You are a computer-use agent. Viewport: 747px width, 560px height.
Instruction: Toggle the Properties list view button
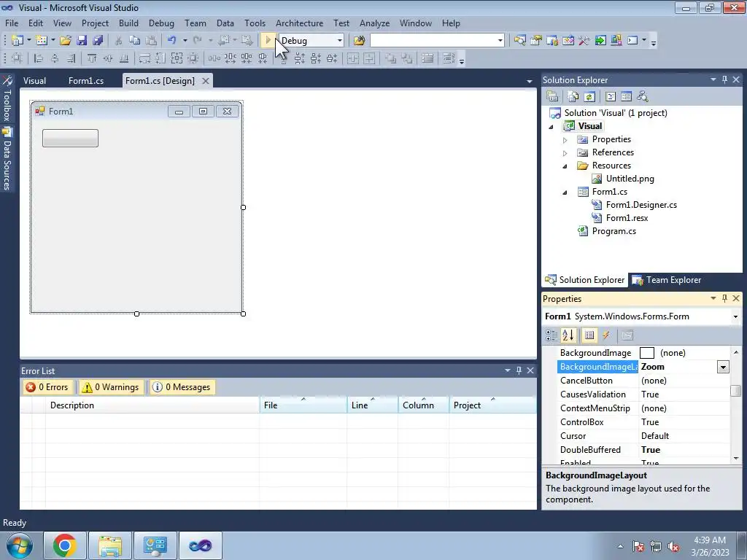click(x=589, y=335)
